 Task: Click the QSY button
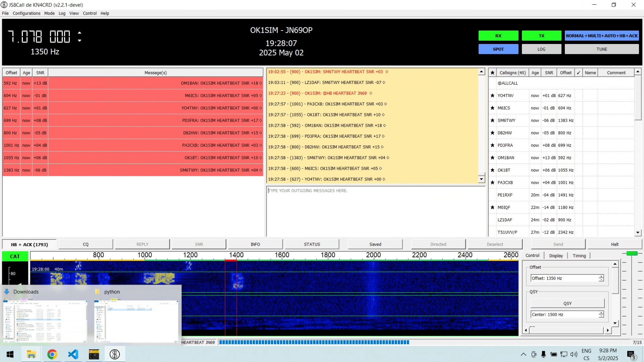point(567,303)
